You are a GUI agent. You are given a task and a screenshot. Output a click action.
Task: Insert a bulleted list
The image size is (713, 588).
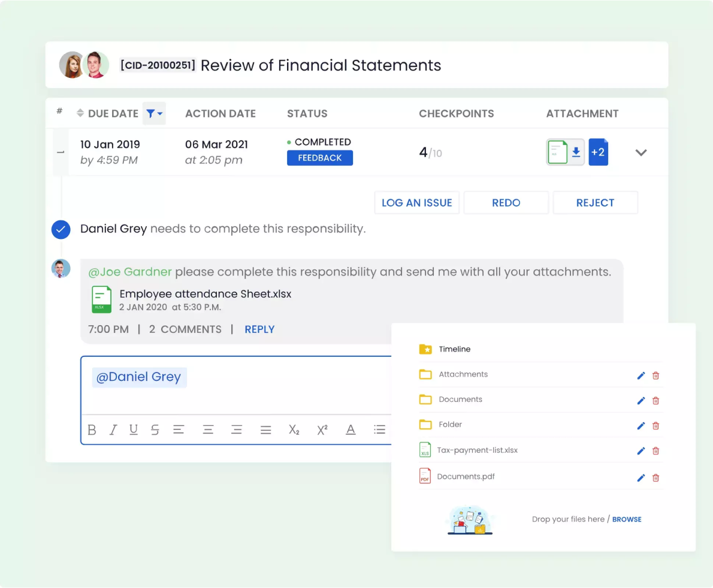[379, 429]
